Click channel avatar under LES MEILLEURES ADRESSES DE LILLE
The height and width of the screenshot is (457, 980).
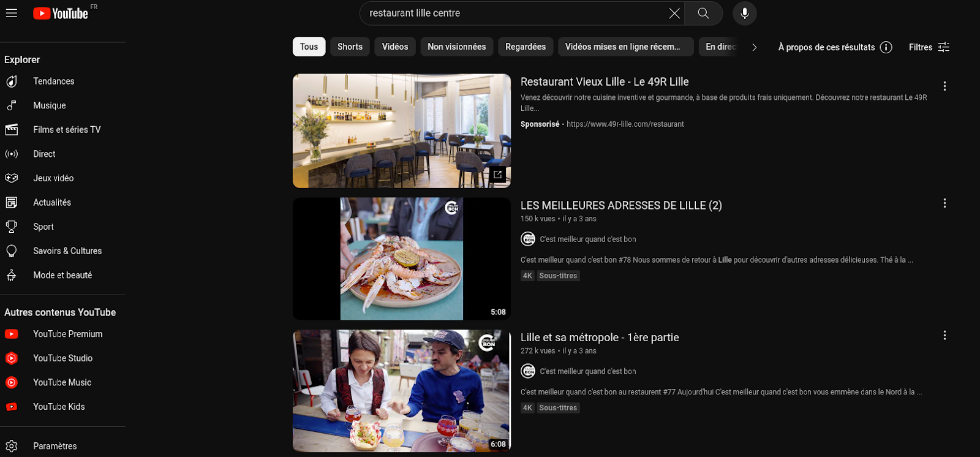(x=528, y=239)
